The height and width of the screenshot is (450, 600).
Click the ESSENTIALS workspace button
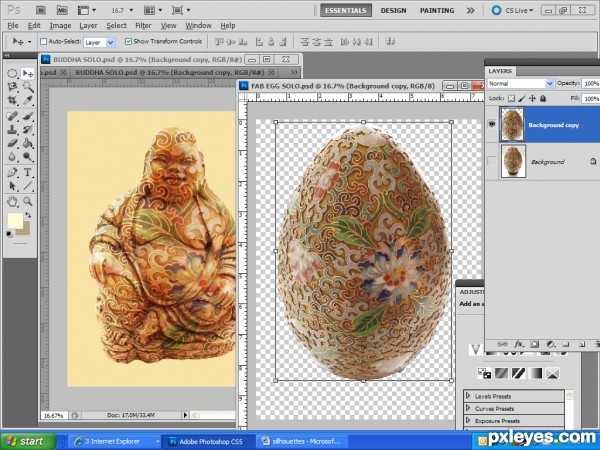pos(346,10)
